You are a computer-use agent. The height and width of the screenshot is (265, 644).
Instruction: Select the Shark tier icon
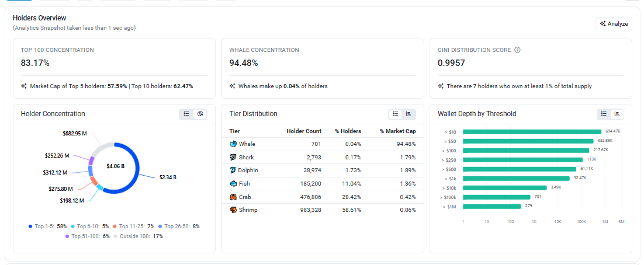(x=233, y=157)
